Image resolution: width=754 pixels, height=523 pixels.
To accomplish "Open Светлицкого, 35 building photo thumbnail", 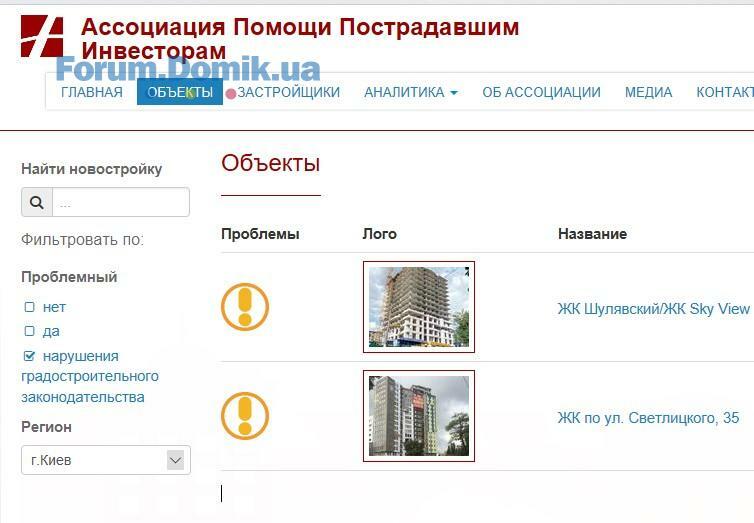I will click(419, 416).
